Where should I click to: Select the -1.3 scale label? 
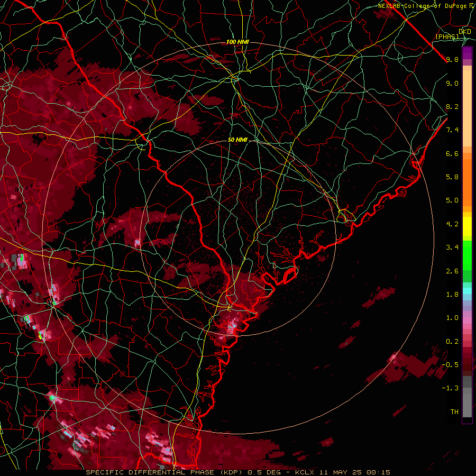[x=450, y=388]
